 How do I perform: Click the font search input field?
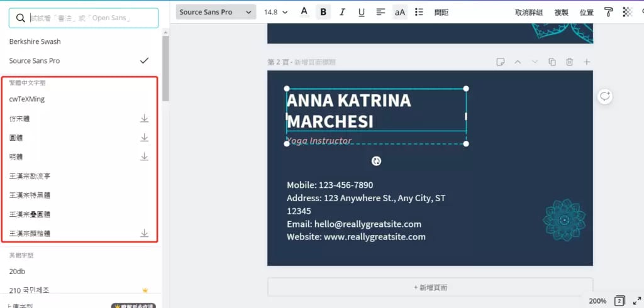[x=84, y=18]
